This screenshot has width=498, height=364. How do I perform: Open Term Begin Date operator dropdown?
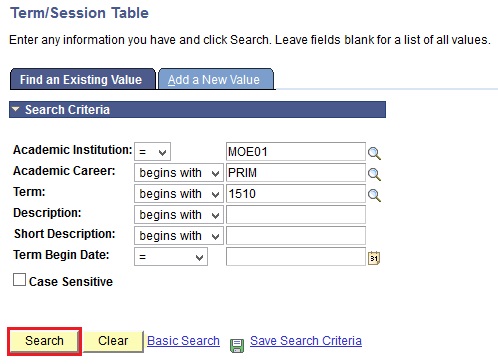pos(171,257)
